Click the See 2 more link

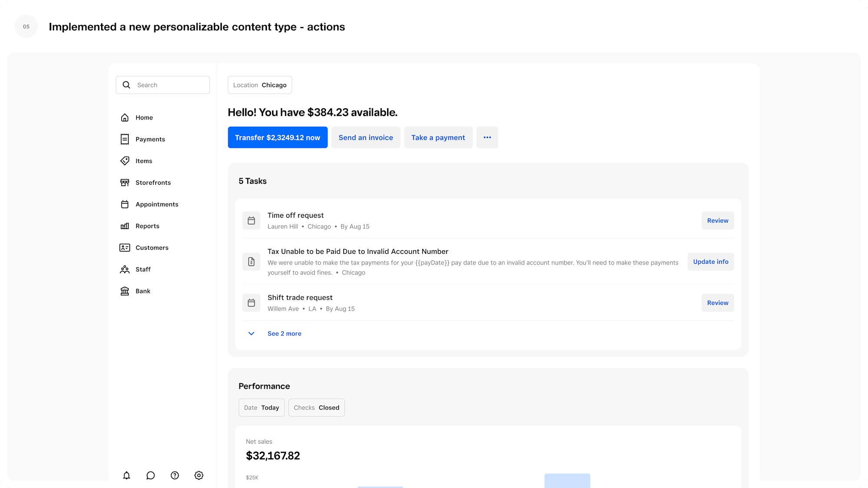284,334
